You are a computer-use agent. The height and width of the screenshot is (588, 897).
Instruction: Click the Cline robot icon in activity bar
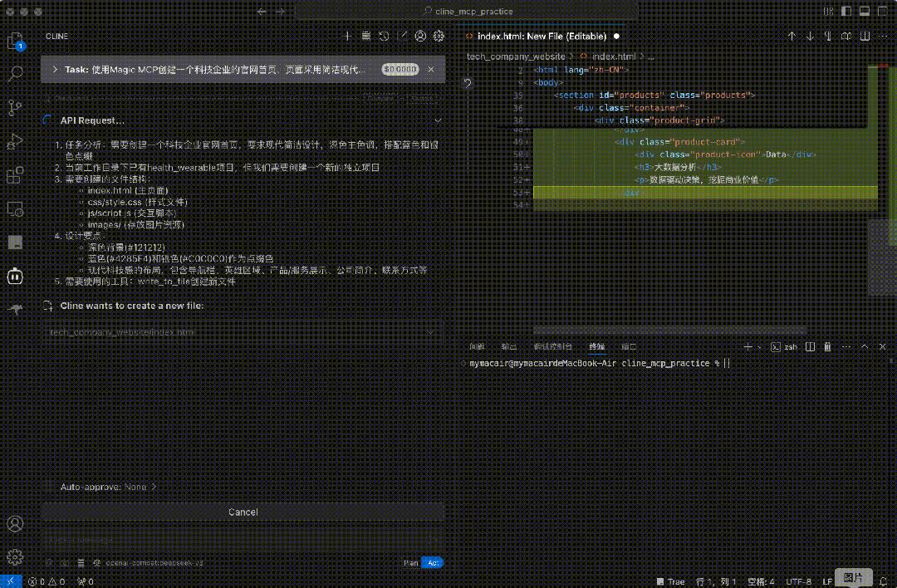coord(15,277)
